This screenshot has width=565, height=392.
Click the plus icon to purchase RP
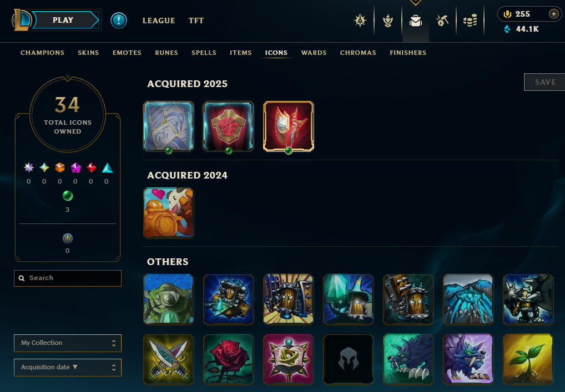pos(554,14)
